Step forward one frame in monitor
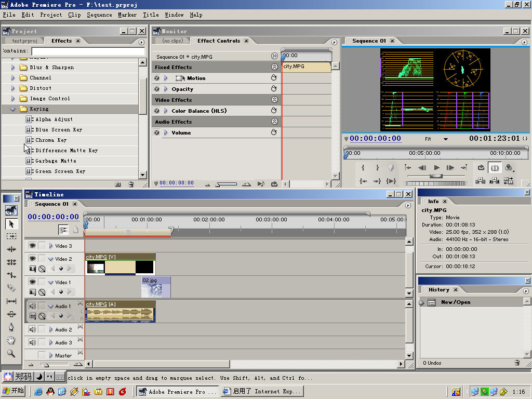 pyautogui.click(x=450, y=167)
